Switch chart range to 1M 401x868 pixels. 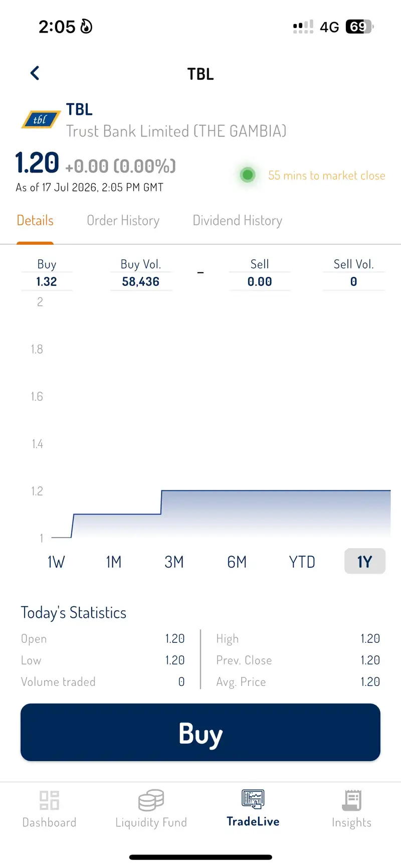(114, 562)
